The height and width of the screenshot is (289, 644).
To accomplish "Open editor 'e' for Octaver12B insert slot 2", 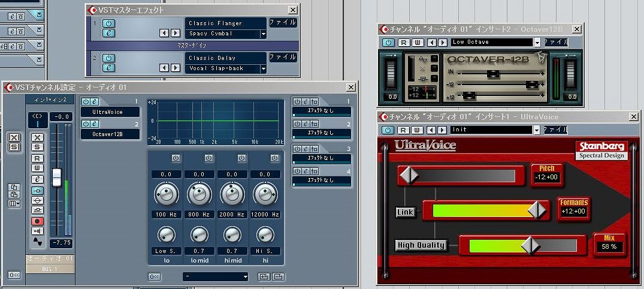I will 93,124.
